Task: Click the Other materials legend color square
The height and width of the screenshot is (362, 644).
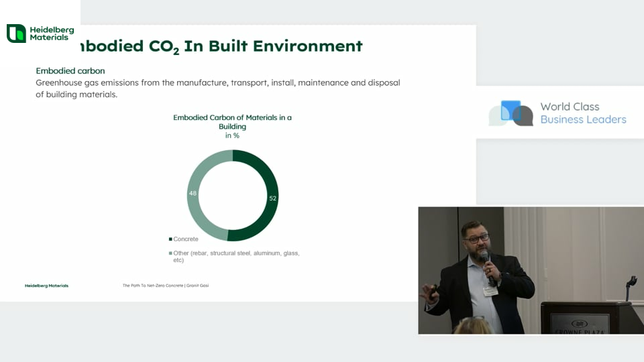Action: tap(170, 253)
